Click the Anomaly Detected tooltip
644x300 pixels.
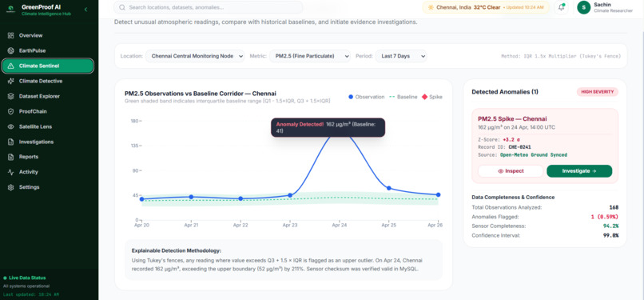(328, 127)
